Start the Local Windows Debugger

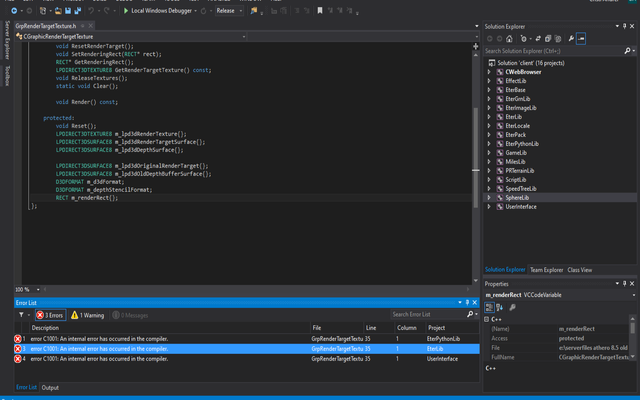[x=157, y=11]
